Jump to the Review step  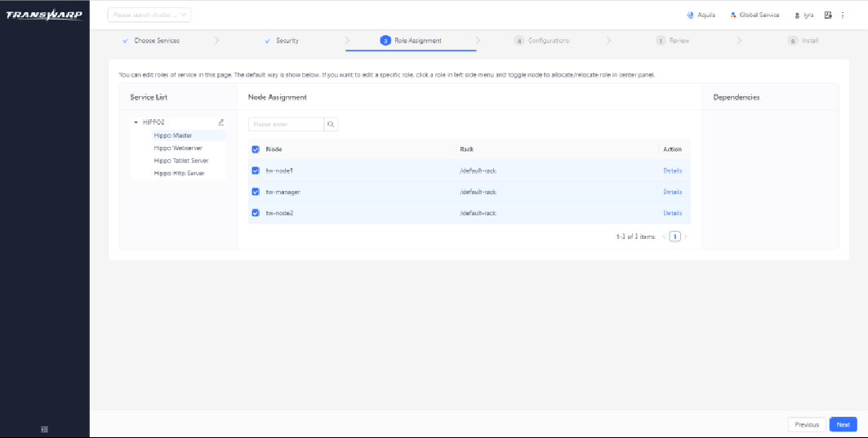pos(673,40)
